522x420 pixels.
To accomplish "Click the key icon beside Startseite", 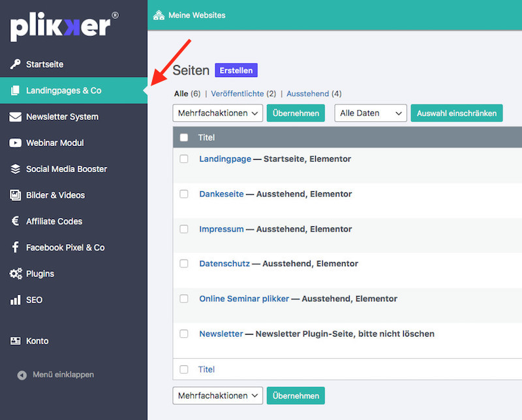I will (15, 65).
